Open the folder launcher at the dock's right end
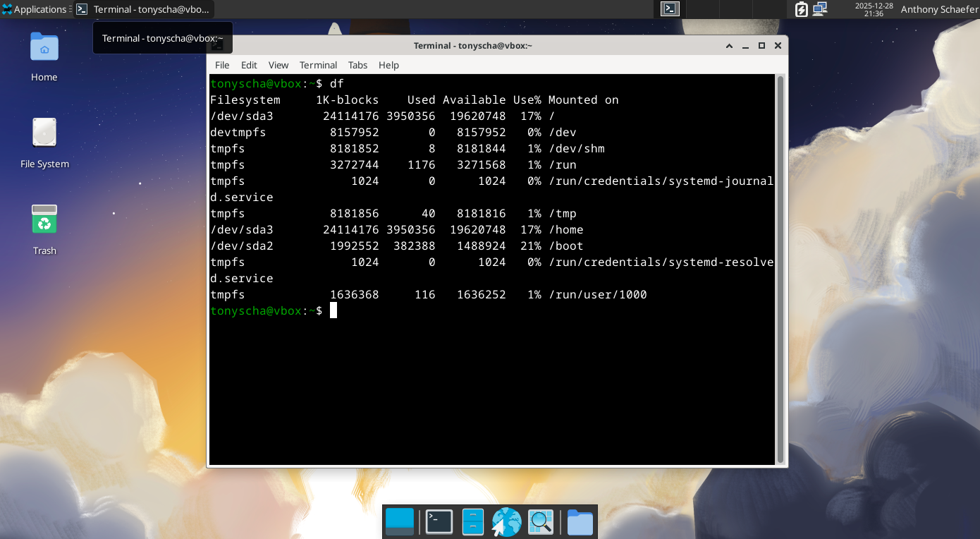The image size is (980, 539). [578, 521]
